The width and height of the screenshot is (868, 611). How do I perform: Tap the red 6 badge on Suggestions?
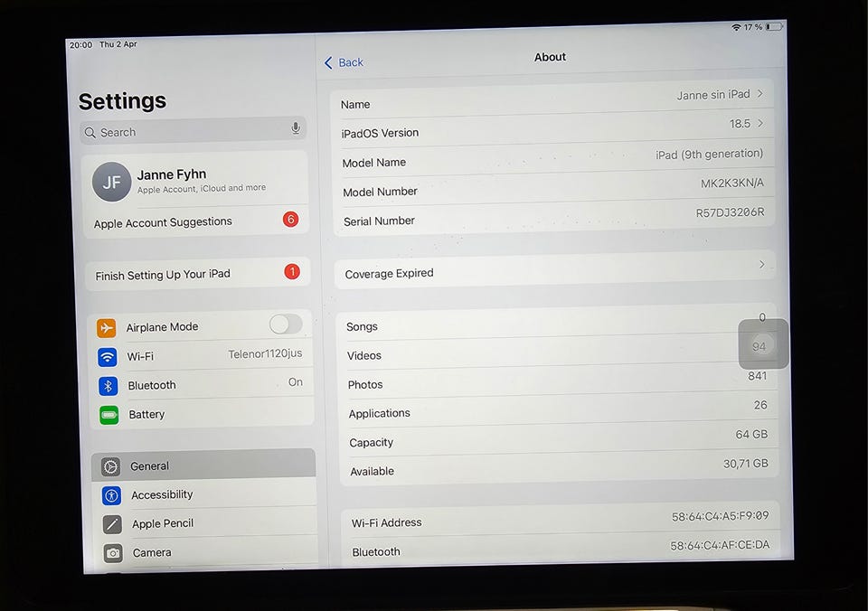290,219
